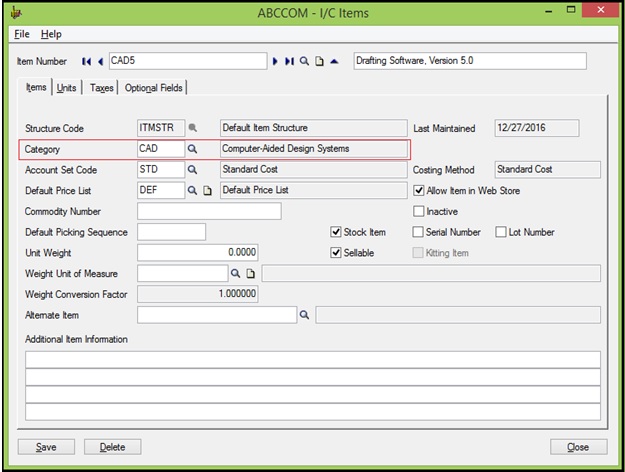Toggle the Kitting Item checkbox
625x472 pixels.
418,253
